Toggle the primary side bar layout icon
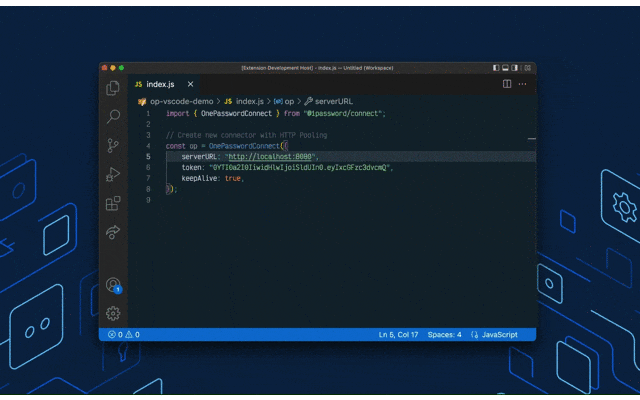Viewport: 640px width, 400px height. click(x=496, y=68)
